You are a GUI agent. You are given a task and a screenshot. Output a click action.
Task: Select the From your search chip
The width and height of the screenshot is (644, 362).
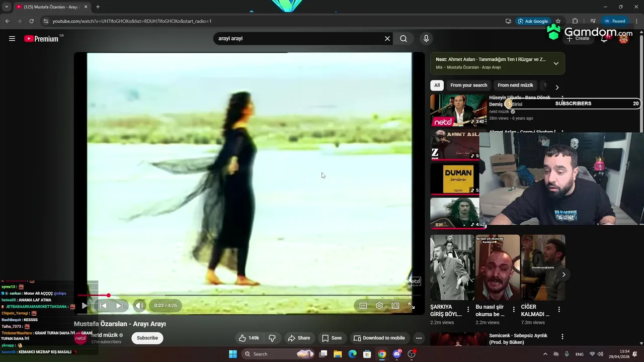pos(469,85)
